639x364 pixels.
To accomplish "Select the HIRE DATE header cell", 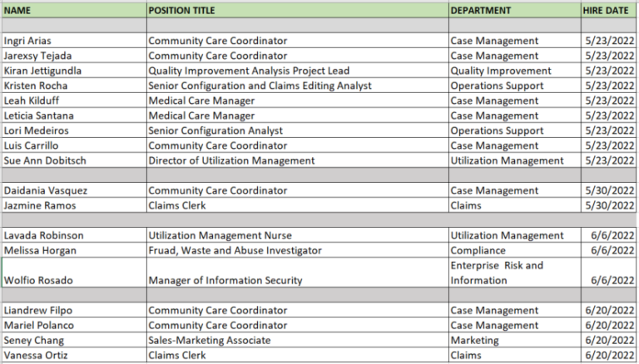I will [608, 11].
